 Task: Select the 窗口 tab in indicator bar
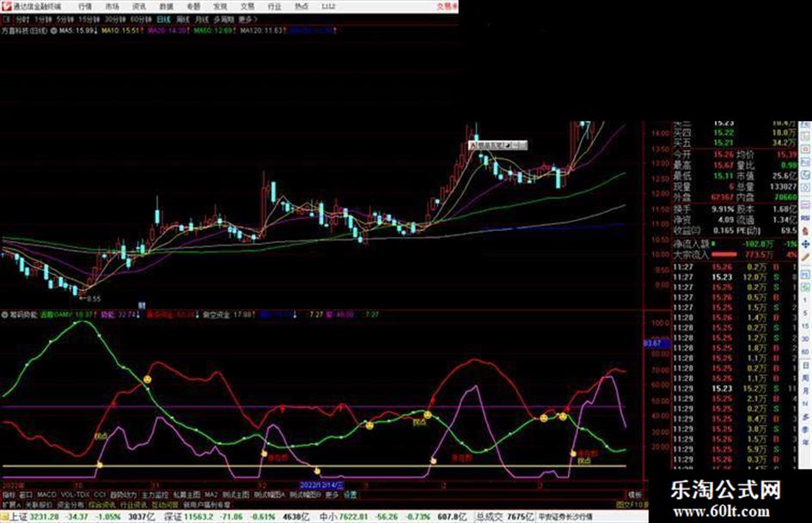[x=26, y=495]
